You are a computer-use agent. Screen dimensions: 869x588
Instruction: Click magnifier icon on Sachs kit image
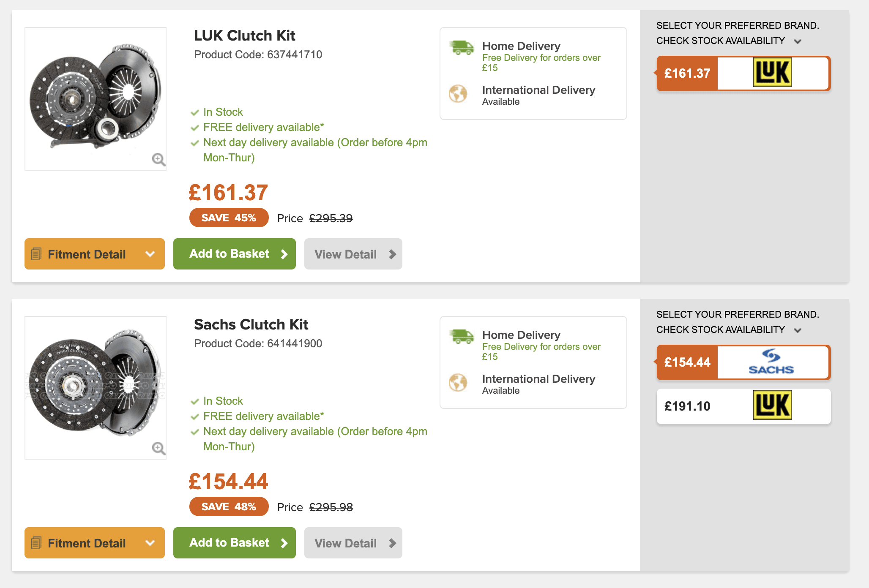158,448
